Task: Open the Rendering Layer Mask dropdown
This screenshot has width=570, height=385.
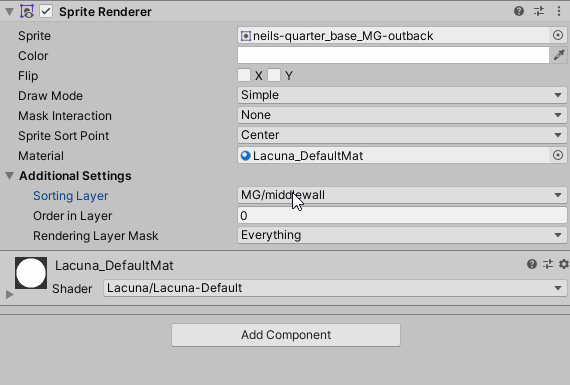Action: coord(402,235)
